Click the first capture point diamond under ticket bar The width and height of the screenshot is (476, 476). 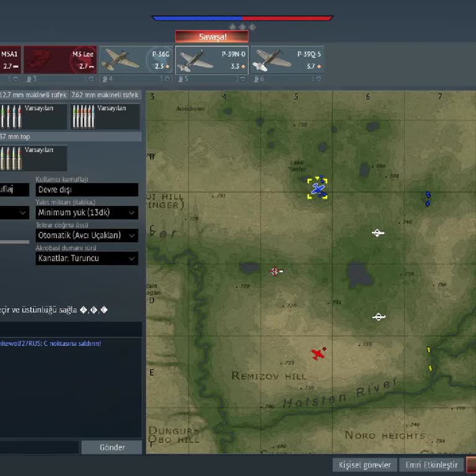coord(232,27)
